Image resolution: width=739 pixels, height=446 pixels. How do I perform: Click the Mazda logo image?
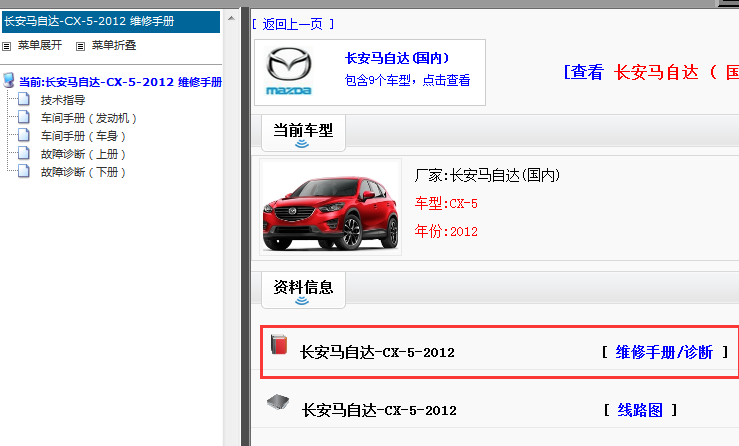[289, 71]
